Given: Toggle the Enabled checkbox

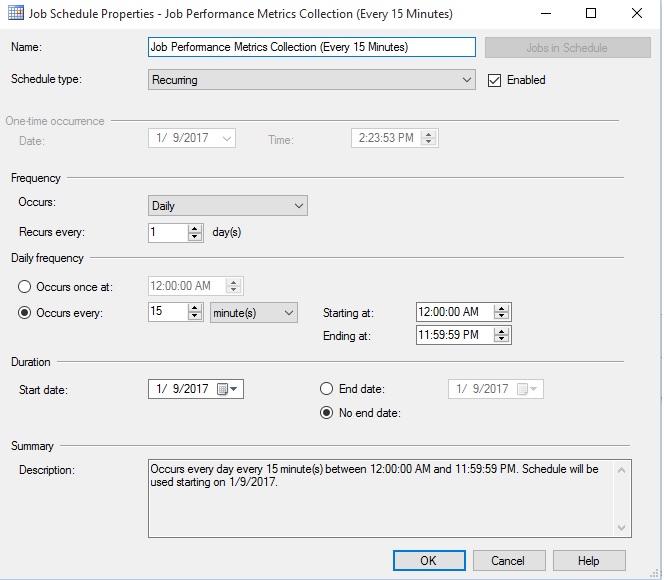Looking at the screenshot, I should click(x=494, y=80).
